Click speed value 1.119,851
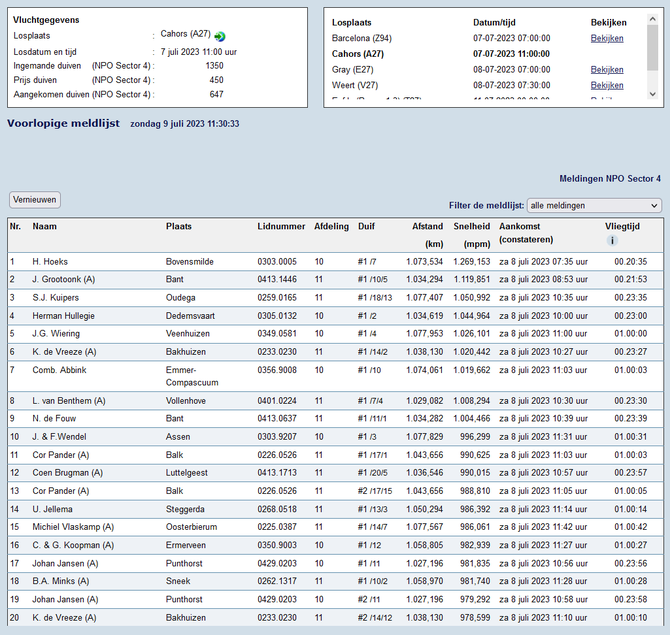This screenshot has height=635, width=670. [x=472, y=279]
